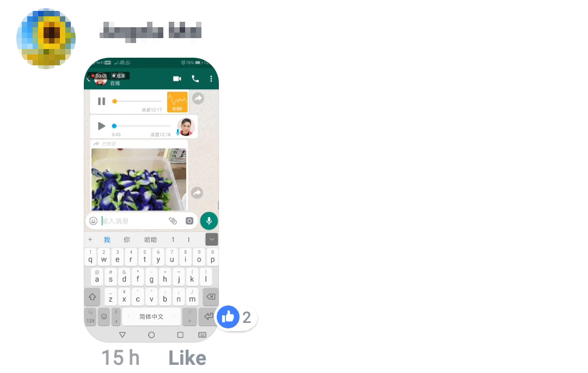The image size is (588, 373).
Task: Play the 0:43 voice message
Action: tap(101, 126)
